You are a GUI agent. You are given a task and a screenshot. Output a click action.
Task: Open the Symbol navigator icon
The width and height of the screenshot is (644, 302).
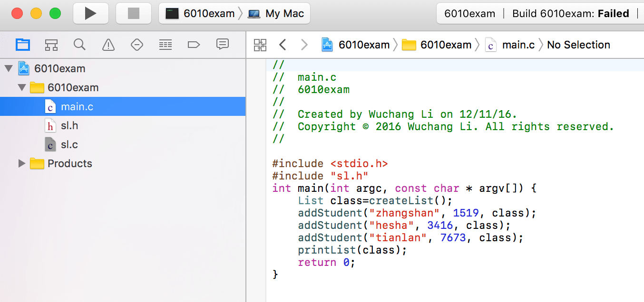51,44
